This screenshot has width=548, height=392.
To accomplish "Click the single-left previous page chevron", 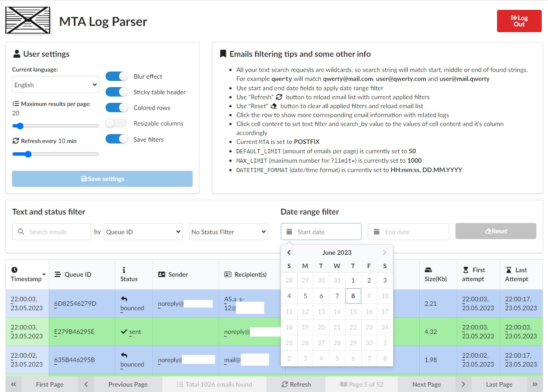I will click(x=86, y=384).
